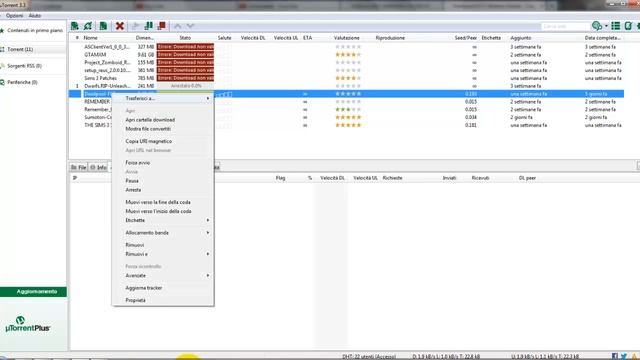
Task: Sort torrents by Valutazione column header
Action: [x=347, y=38]
